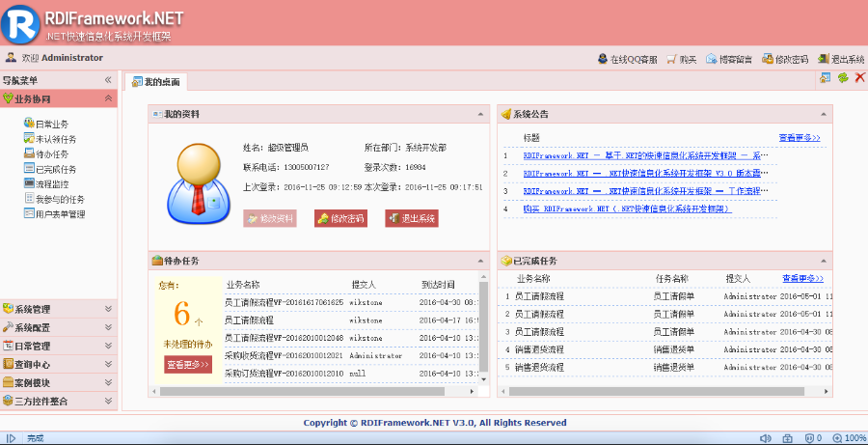Click the RDIFramework.NET logo icon
The width and height of the screenshot is (868, 445).
20,23
